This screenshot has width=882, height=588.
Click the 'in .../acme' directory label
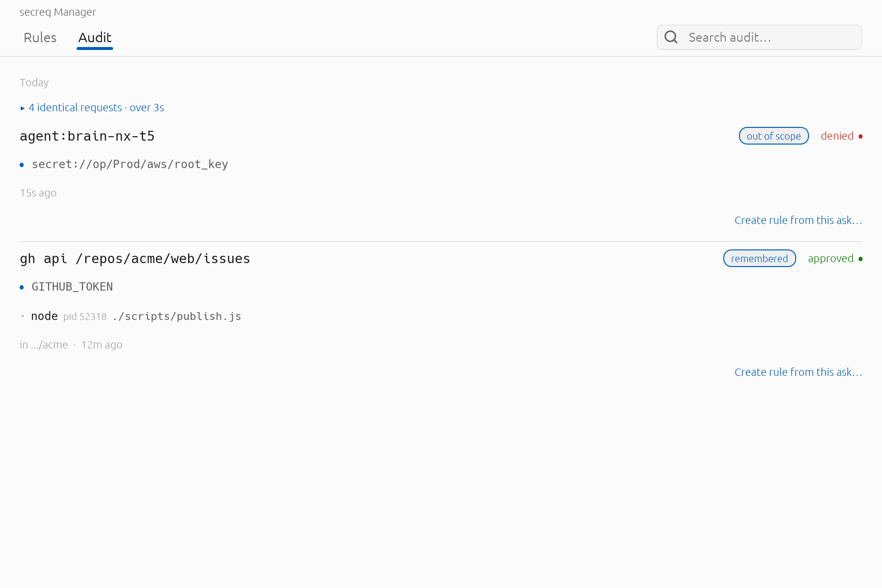tap(44, 345)
